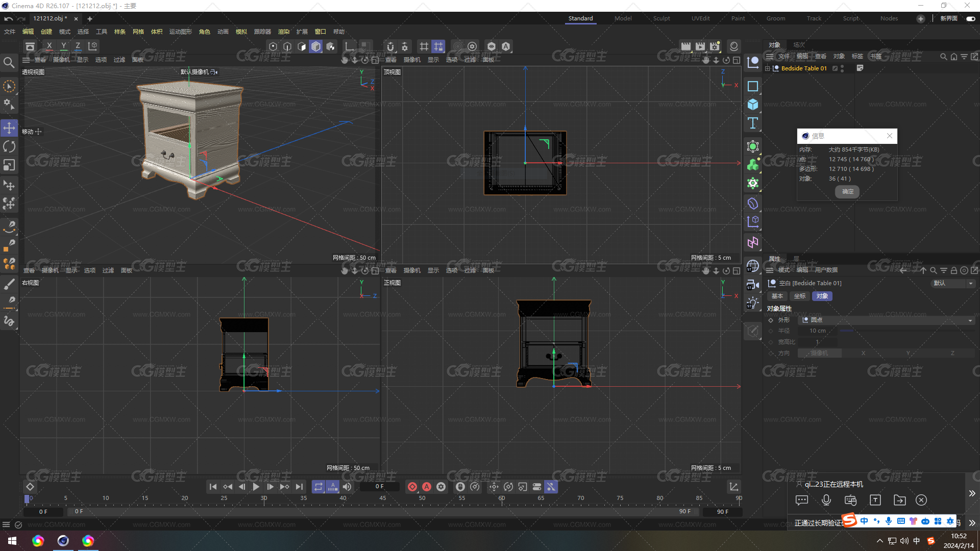
Task: Show hidden system tray icons chevron
Action: [879, 541]
